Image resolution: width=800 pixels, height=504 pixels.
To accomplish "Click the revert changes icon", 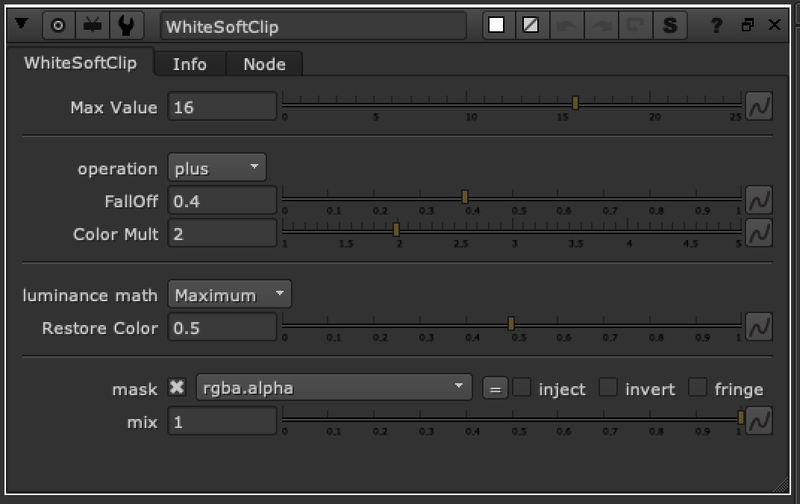I will pos(635,26).
